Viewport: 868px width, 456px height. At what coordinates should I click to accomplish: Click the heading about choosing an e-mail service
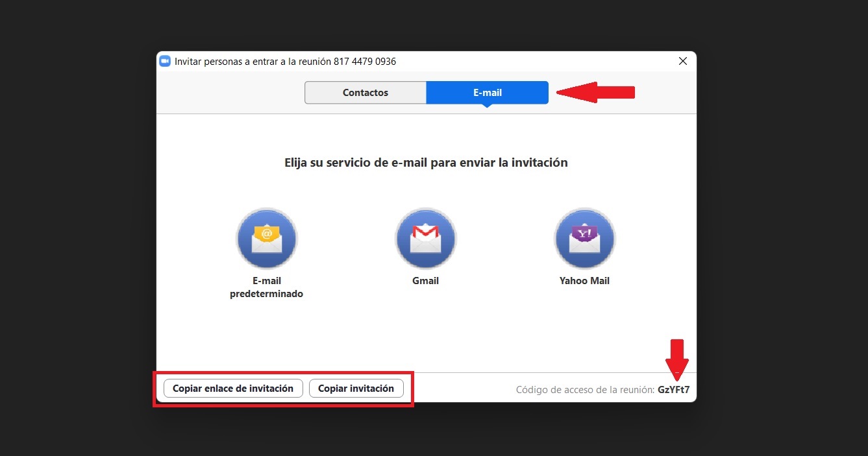pos(426,162)
